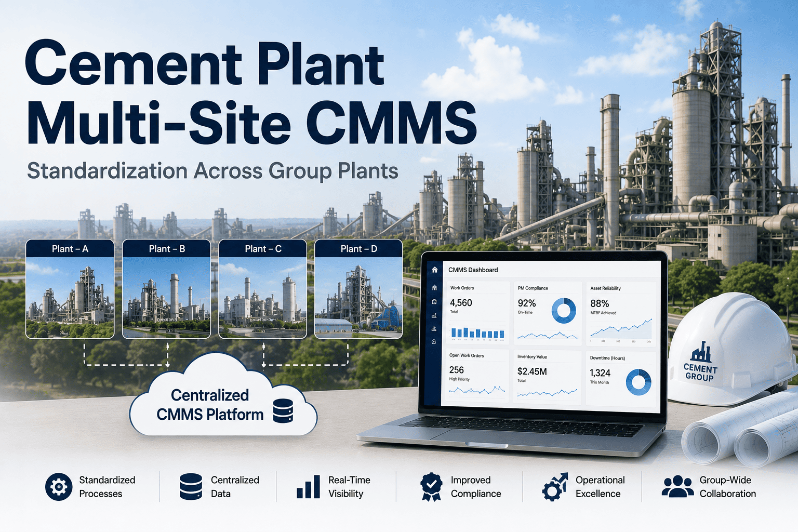Image resolution: width=798 pixels, height=532 pixels.
Task: Open the Plant – A thumbnail card
Action: pos(70,289)
